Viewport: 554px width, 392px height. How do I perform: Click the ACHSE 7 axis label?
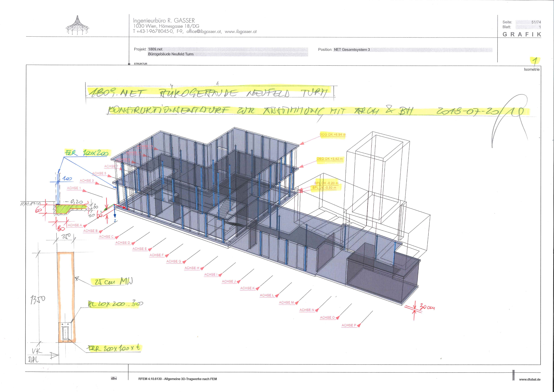[x=111, y=166]
